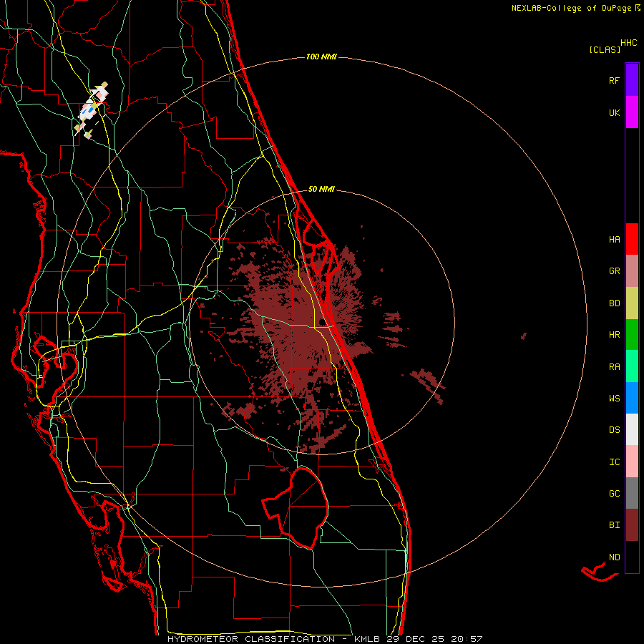
Task: Click the "HR" legend label
Action: [614, 335]
